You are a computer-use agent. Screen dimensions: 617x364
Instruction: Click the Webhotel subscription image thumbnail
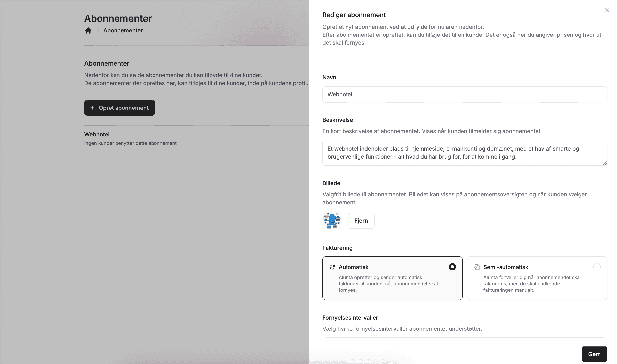coord(332,220)
